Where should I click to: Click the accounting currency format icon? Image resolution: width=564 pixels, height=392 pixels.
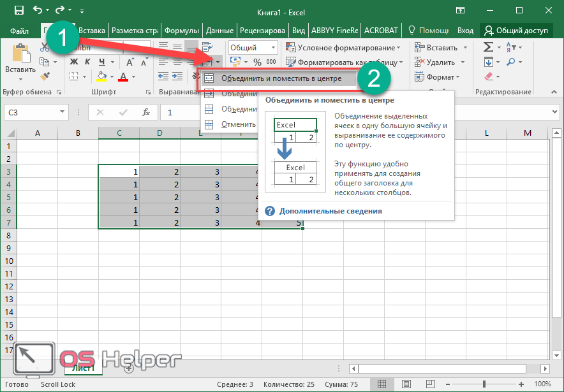point(235,62)
